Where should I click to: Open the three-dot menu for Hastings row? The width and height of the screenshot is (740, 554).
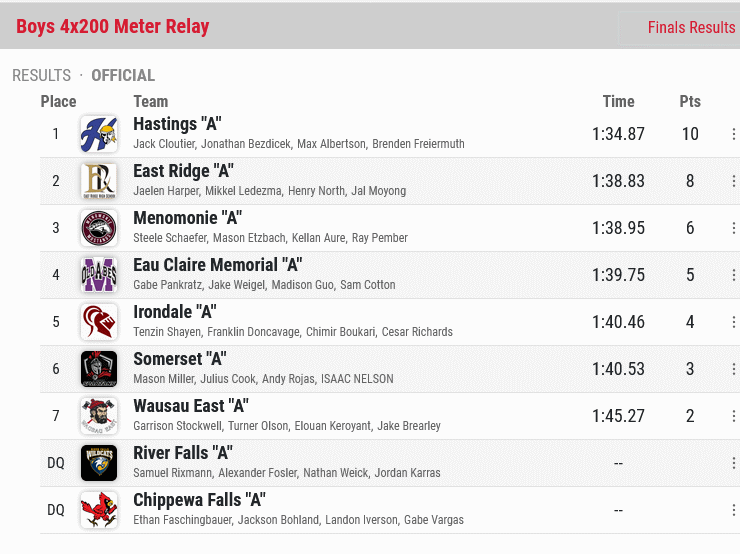[x=733, y=134]
